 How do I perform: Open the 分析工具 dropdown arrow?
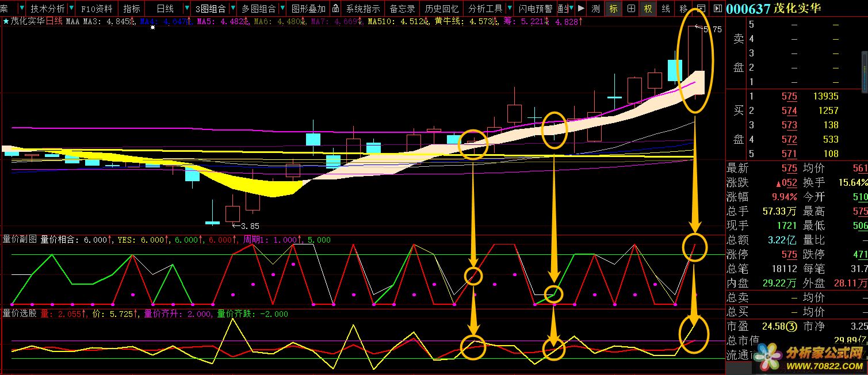508,9
